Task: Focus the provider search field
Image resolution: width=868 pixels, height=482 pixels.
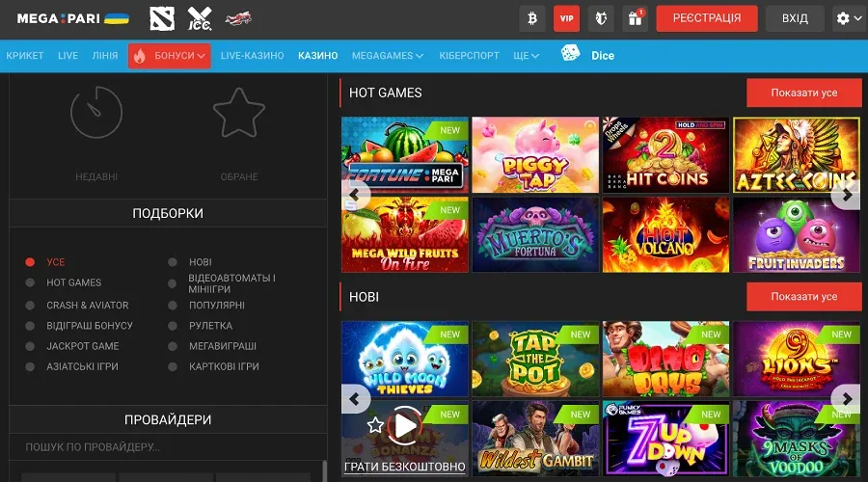Action: coord(168,447)
